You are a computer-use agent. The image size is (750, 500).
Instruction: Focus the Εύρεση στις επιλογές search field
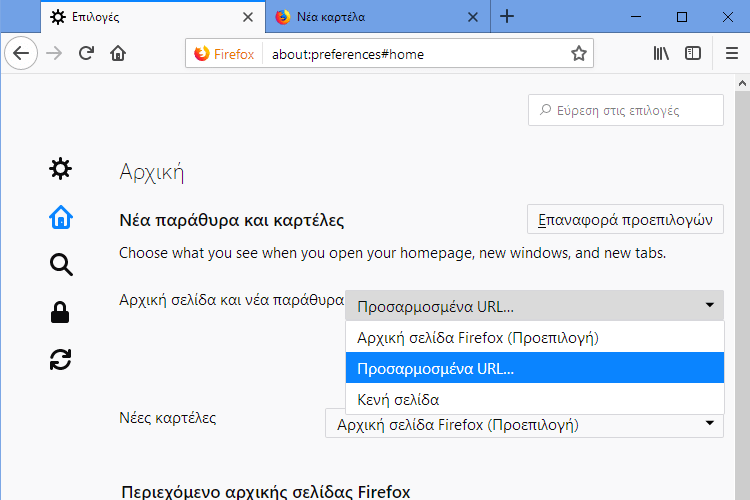626,110
